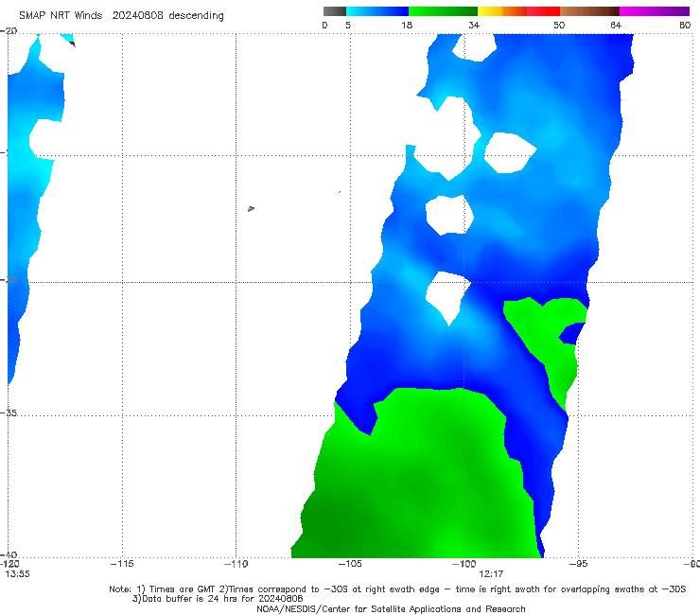Click the longitude label "-120"

tap(9, 564)
